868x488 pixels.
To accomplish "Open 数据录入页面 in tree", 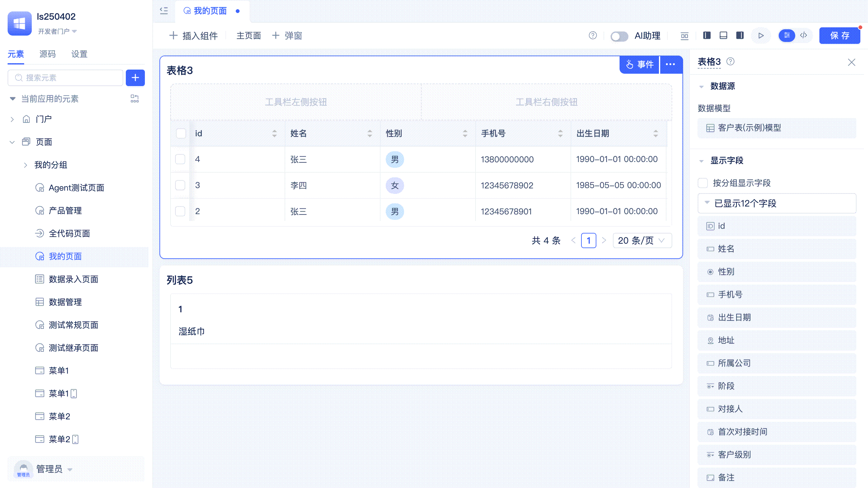I will pyautogui.click(x=73, y=280).
